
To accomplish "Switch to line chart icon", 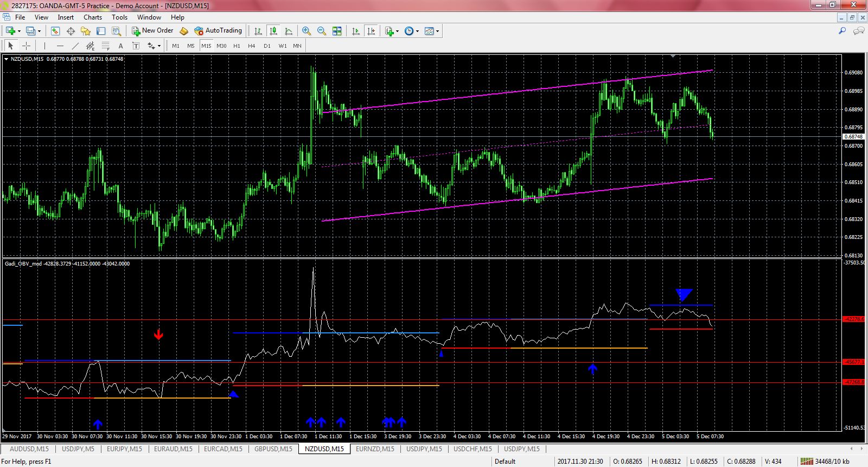I will [x=289, y=31].
